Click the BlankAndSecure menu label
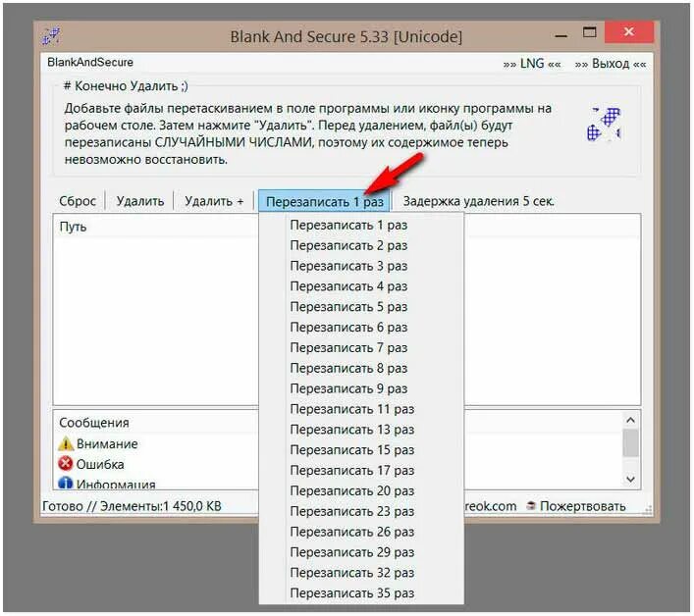The width and height of the screenshot is (694, 616). coord(90,63)
